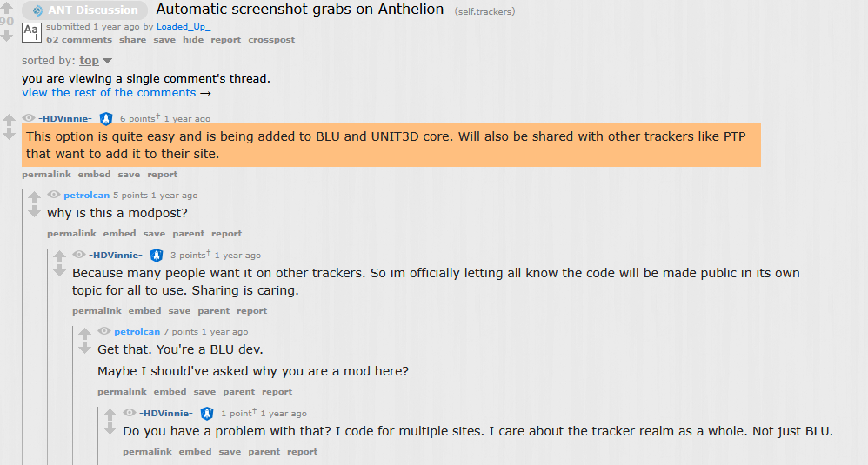
Task: Open the 'sorted by: top' dropdown
Action: (89, 60)
